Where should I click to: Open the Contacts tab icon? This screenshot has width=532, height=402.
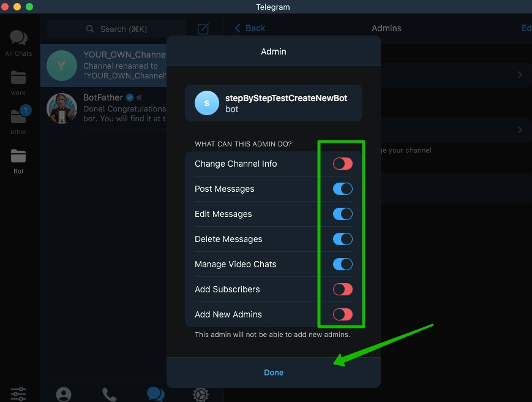(64, 394)
